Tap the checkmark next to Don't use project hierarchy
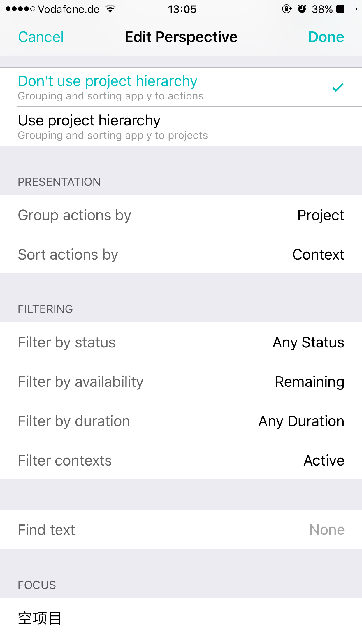The height and width of the screenshot is (644, 362). tap(338, 87)
